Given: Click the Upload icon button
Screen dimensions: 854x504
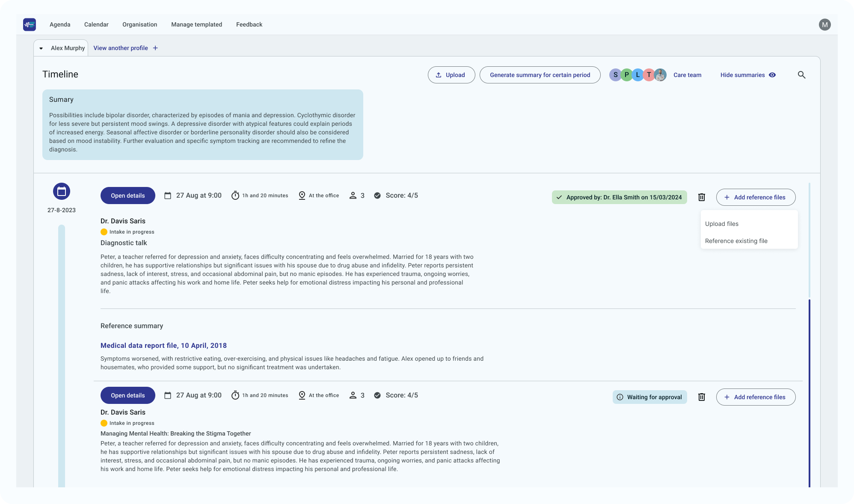Looking at the screenshot, I should point(451,74).
